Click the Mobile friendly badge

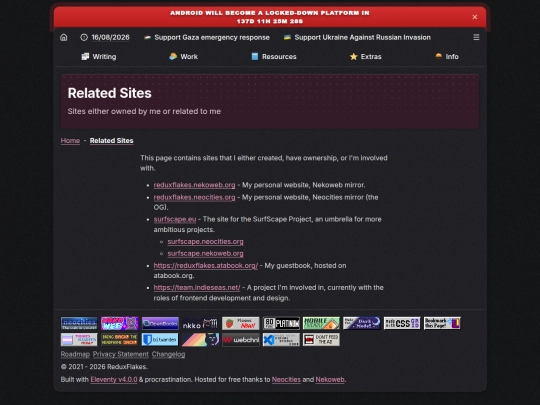tap(321, 323)
